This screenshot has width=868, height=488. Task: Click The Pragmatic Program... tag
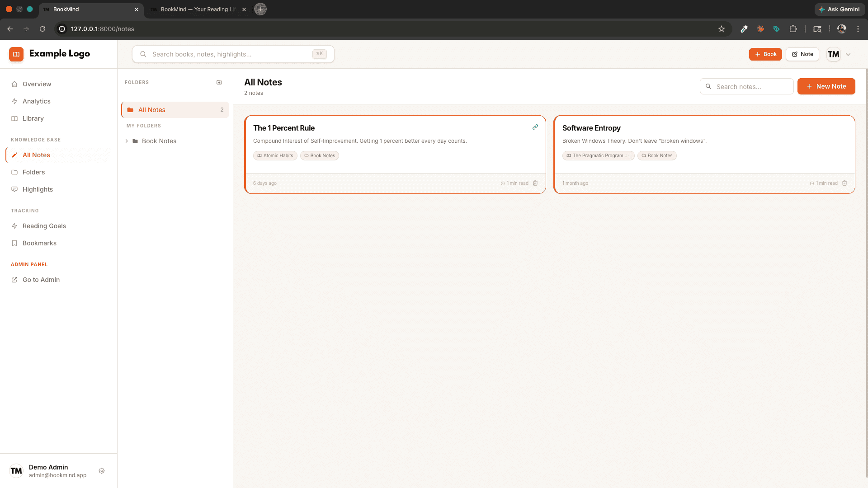tap(599, 155)
